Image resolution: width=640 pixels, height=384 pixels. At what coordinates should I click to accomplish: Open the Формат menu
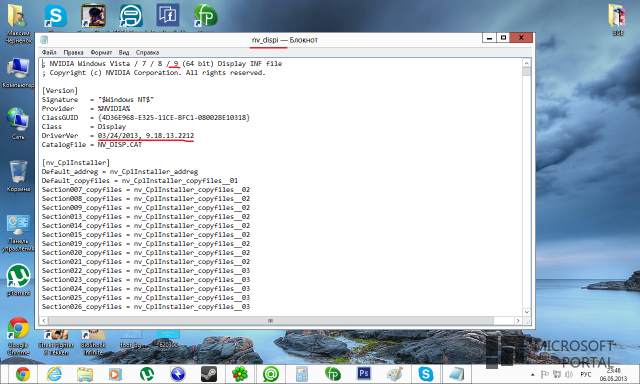(101, 52)
